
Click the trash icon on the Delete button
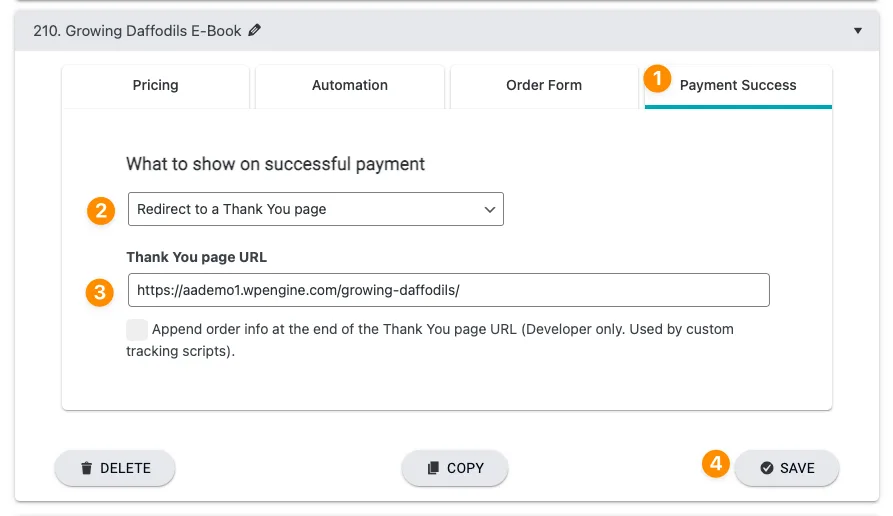pos(87,468)
